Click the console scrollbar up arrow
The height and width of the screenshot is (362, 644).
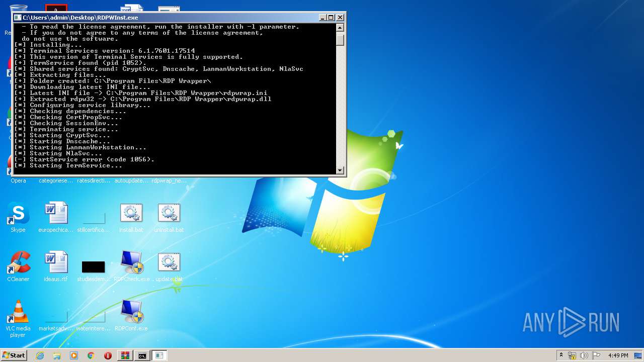(340, 28)
